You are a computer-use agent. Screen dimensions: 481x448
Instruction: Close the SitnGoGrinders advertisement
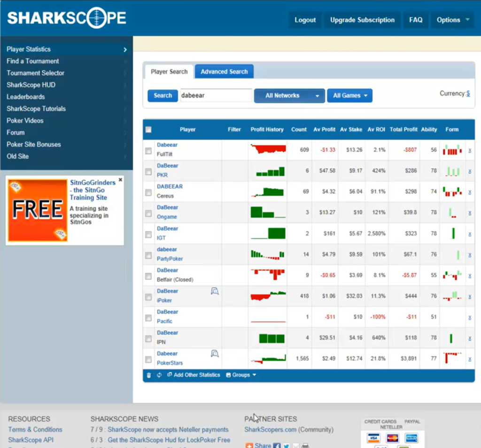[120, 180]
